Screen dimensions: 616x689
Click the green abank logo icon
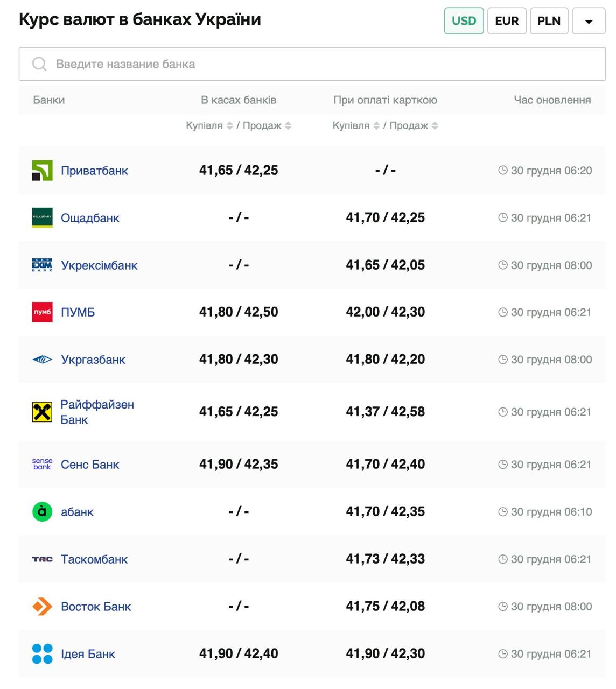pyautogui.click(x=42, y=512)
